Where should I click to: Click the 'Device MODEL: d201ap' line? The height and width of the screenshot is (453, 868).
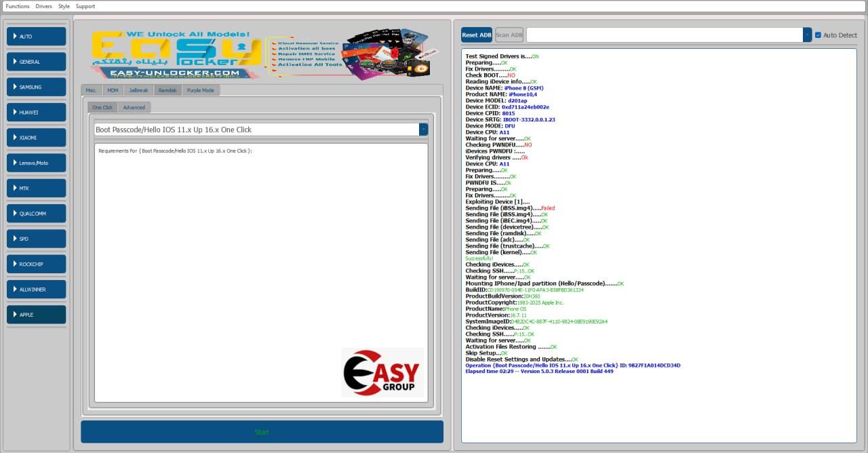[496, 100]
